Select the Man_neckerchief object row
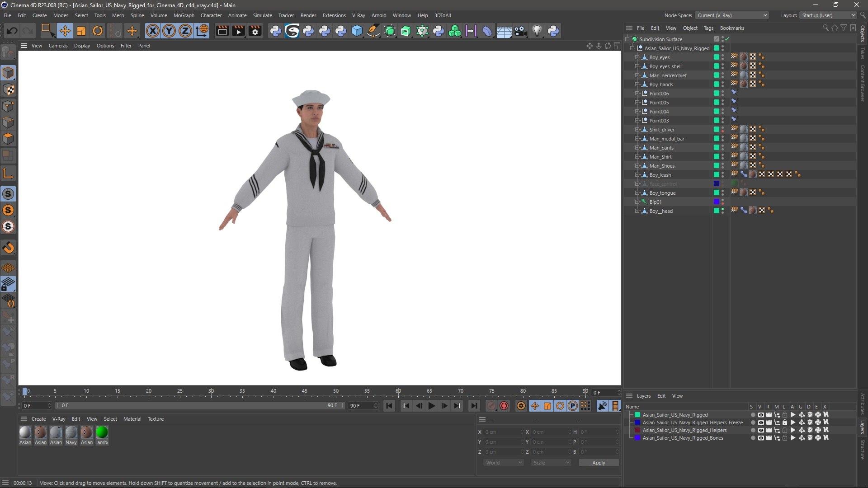Image resolution: width=868 pixels, height=488 pixels. tap(668, 75)
